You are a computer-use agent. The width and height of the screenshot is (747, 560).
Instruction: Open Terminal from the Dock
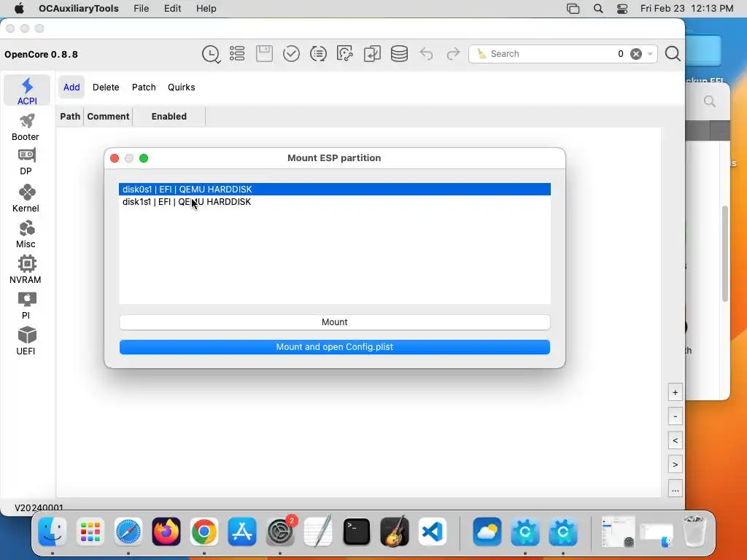click(356, 532)
